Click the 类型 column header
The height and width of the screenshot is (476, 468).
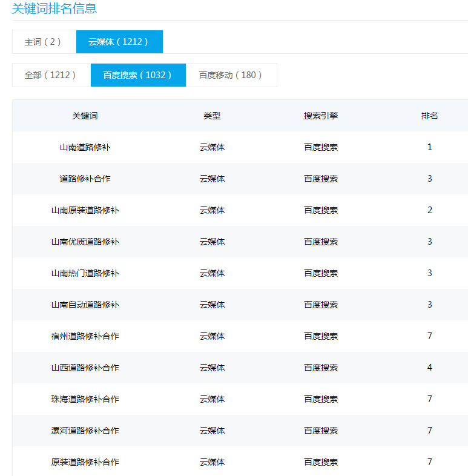coord(212,116)
